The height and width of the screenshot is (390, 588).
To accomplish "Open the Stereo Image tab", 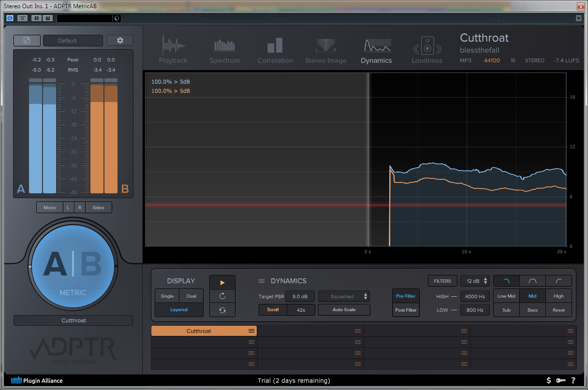I will [x=326, y=50].
